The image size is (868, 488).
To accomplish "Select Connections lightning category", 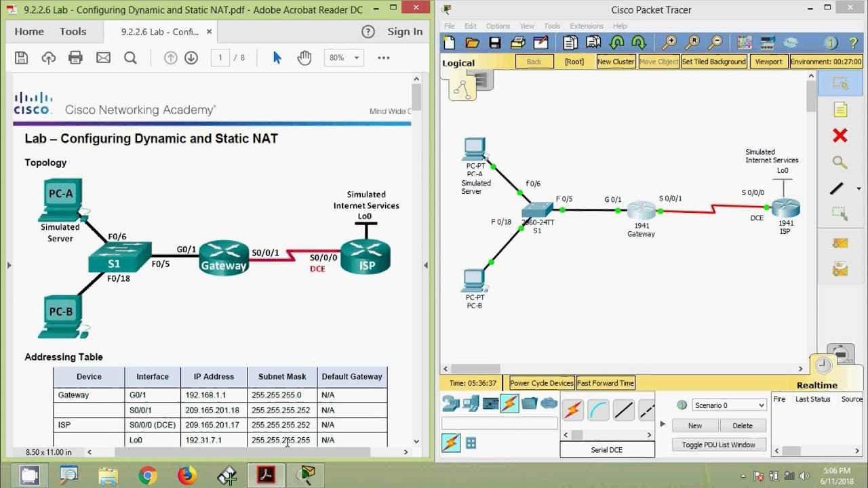I will (x=509, y=404).
